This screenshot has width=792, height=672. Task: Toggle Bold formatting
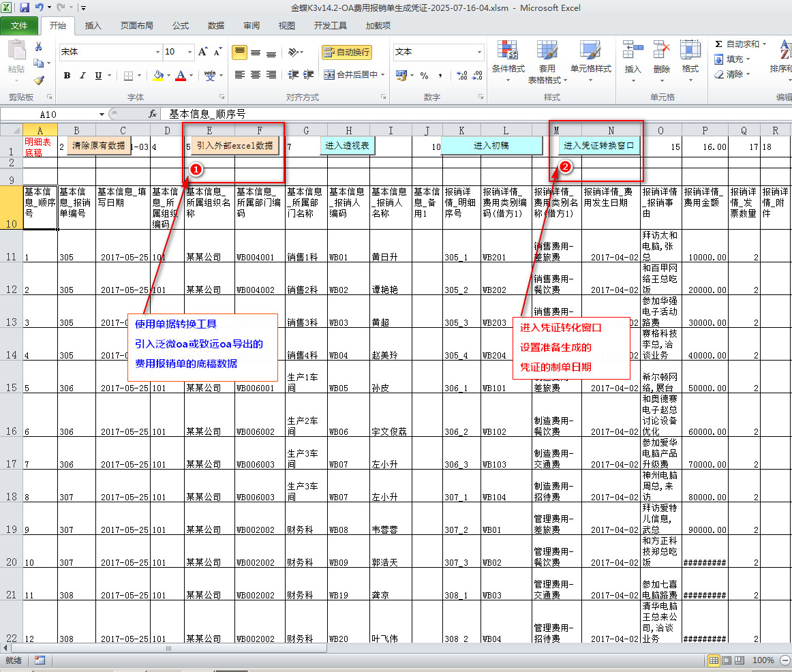point(67,76)
